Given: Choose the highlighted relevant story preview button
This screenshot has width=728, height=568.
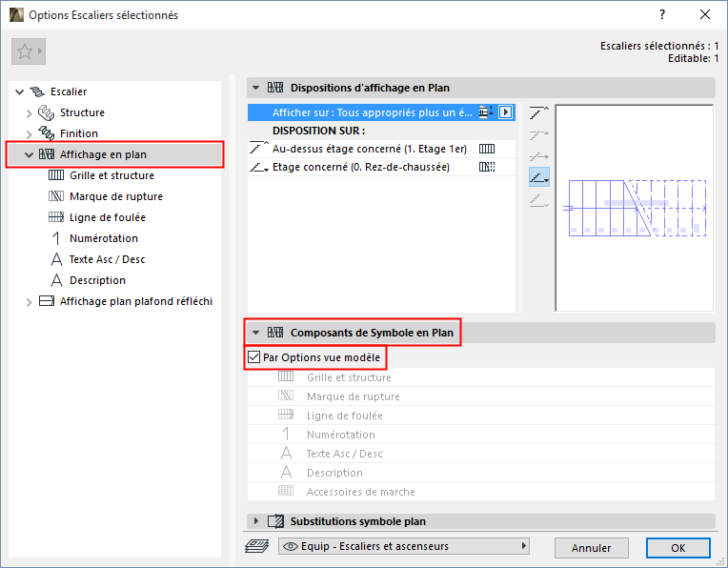Looking at the screenshot, I should pyautogui.click(x=539, y=177).
